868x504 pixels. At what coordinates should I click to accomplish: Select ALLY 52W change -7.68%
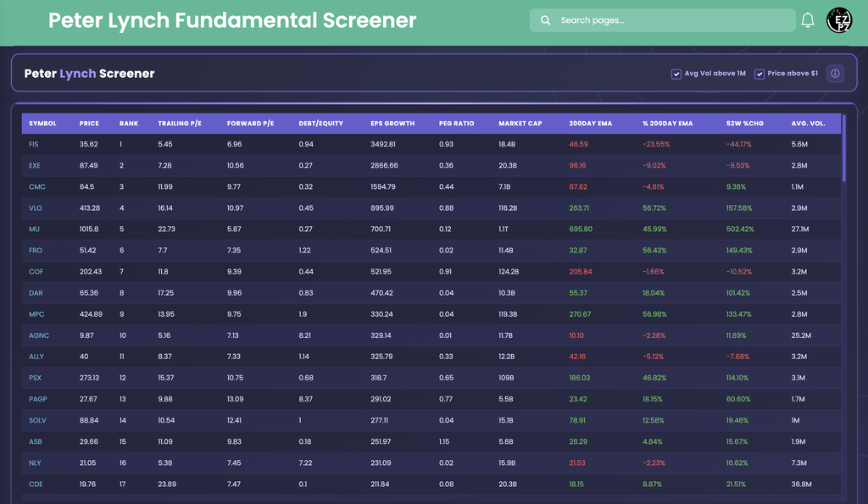click(x=738, y=357)
